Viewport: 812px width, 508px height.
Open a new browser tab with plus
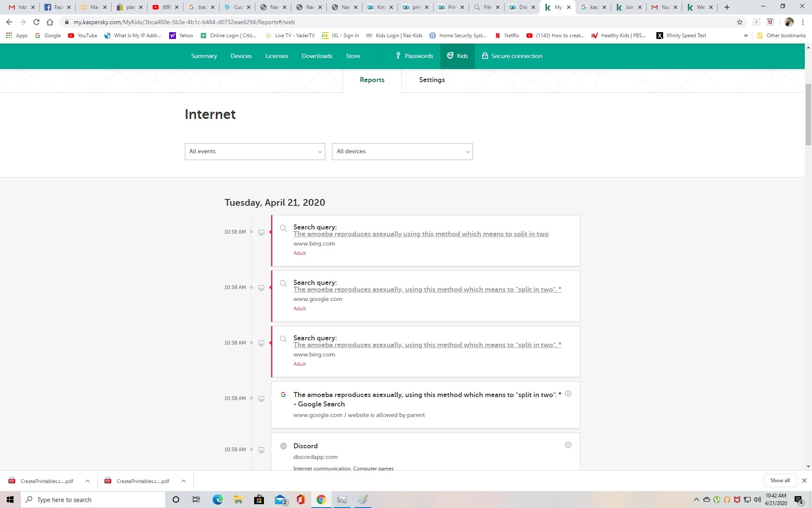click(727, 7)
